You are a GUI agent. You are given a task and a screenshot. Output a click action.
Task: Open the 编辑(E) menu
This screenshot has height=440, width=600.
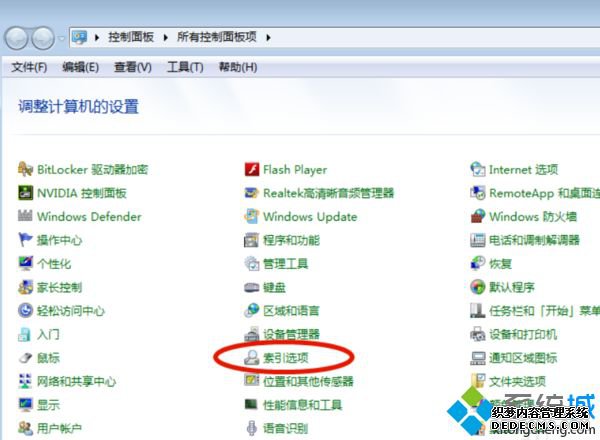(80, 67)
